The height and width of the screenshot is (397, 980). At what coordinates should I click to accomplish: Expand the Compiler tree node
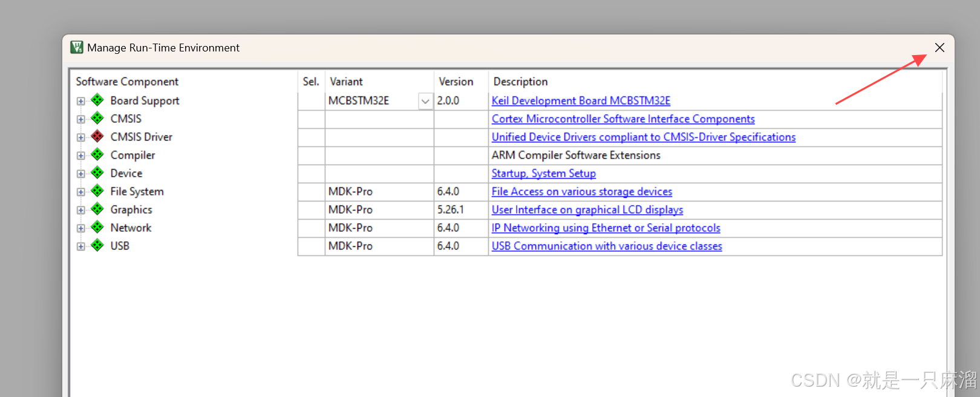pyautogui.click(x=80, y=156)
